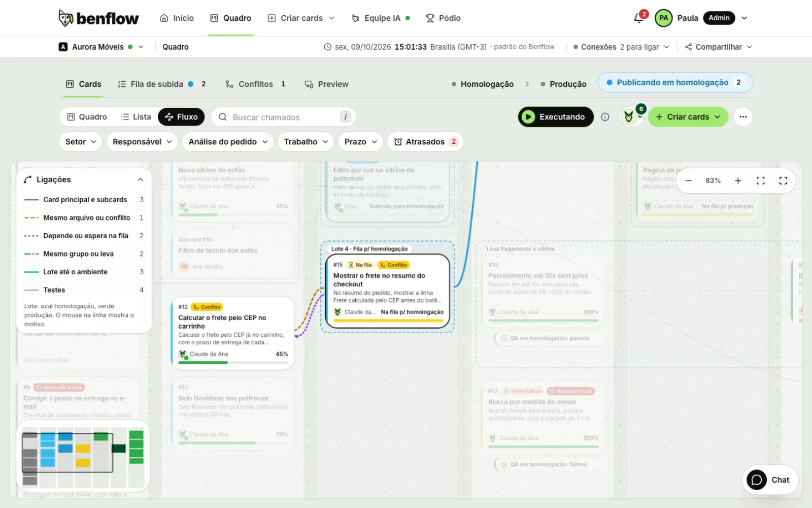
Task: Open the three-dot more options menu
Action: click(x=743, y=117)
